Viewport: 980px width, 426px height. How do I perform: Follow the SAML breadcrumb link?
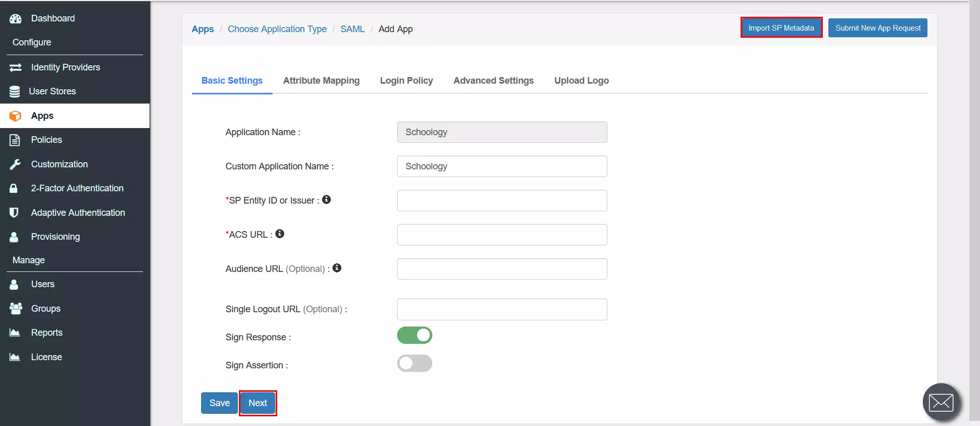point(353,29)
